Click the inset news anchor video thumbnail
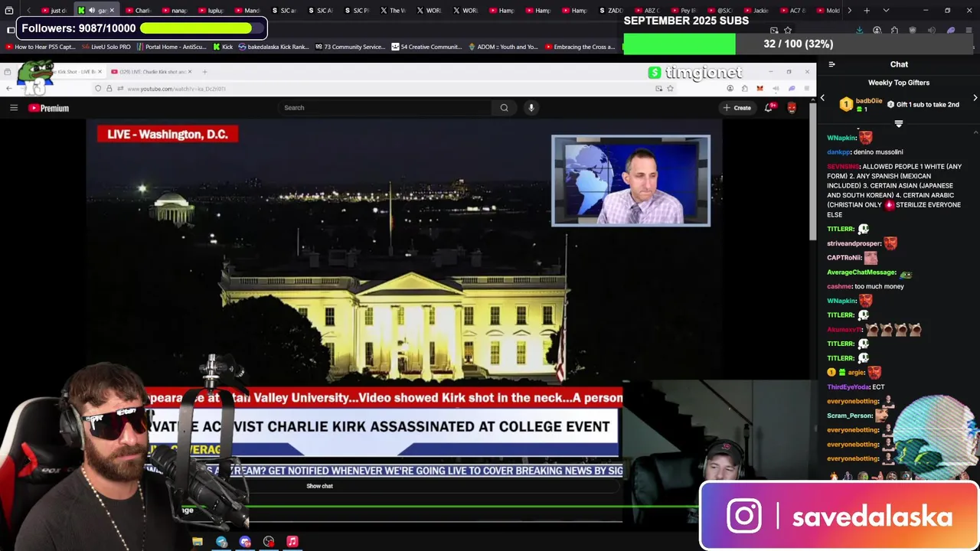This screenshot has width=980, height=551. point(631,181)
